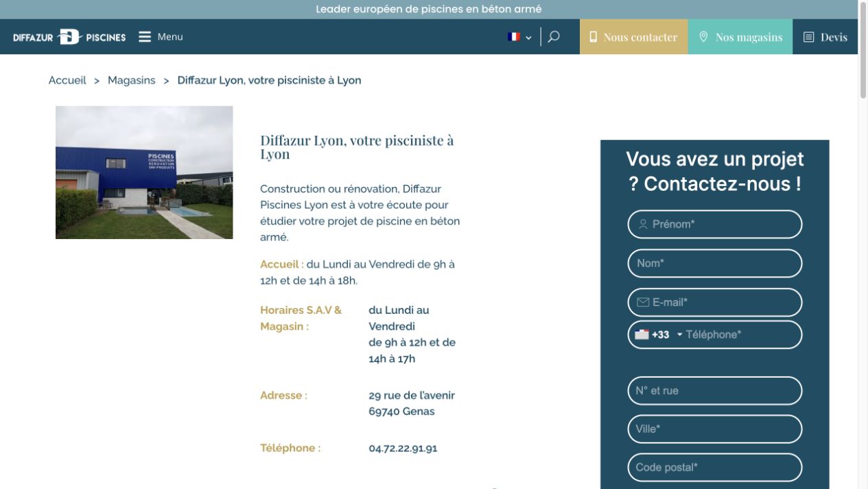
Task: Click the Diffazur Piscines logo
Action: 69,37
